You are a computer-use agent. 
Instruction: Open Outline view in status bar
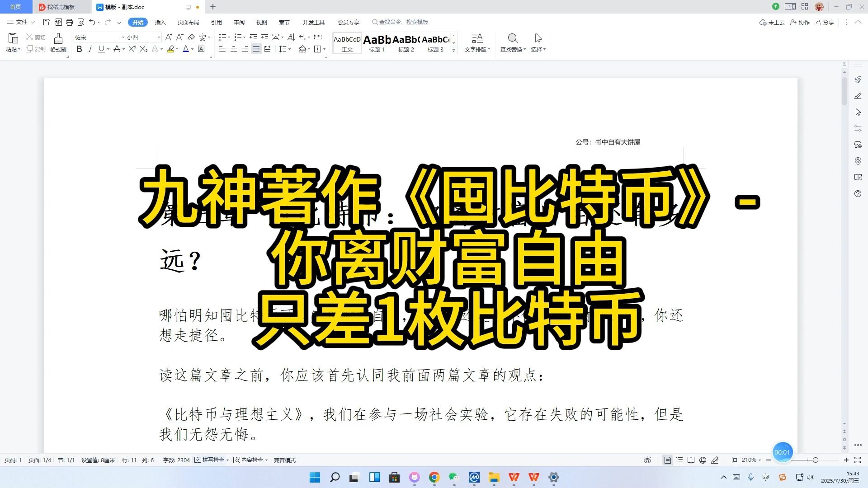coord(679,460)
